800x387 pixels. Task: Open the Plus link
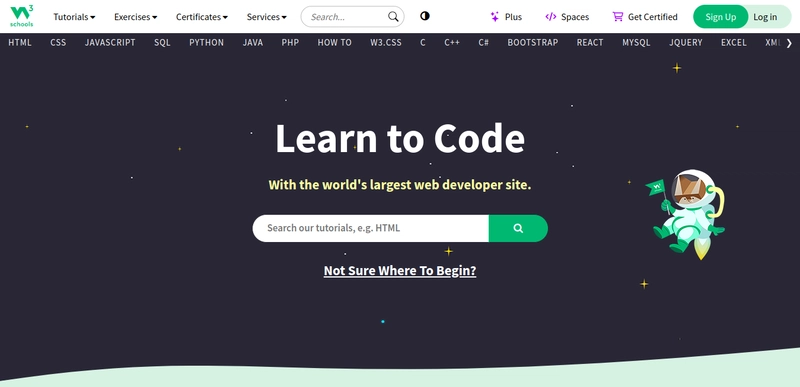click(506, 17)
